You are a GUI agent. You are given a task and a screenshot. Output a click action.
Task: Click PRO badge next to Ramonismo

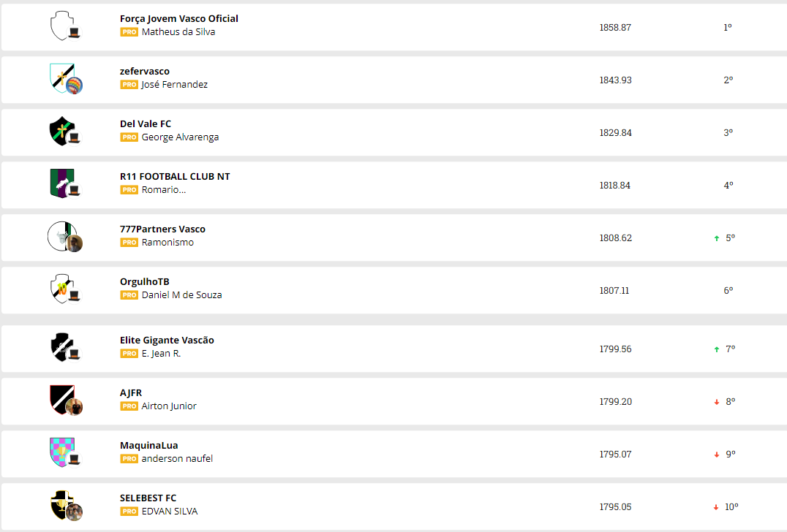point(129,243)
